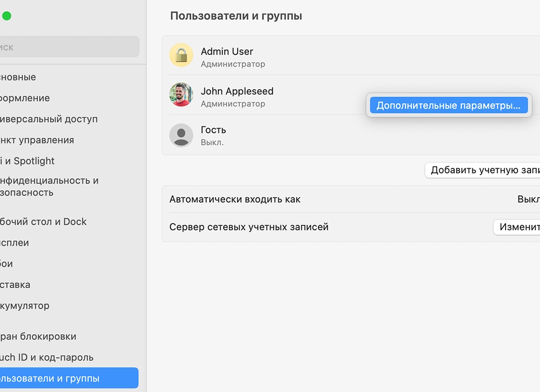Open Siri и Spotlight settings
The width and height of the screenshot is (540, 392).
27,161
